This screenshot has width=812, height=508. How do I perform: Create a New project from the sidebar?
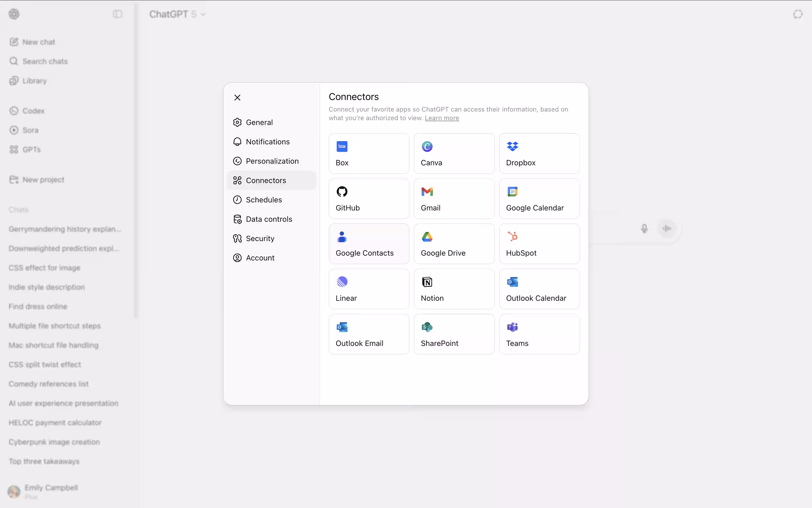click(x=37, y=180)
